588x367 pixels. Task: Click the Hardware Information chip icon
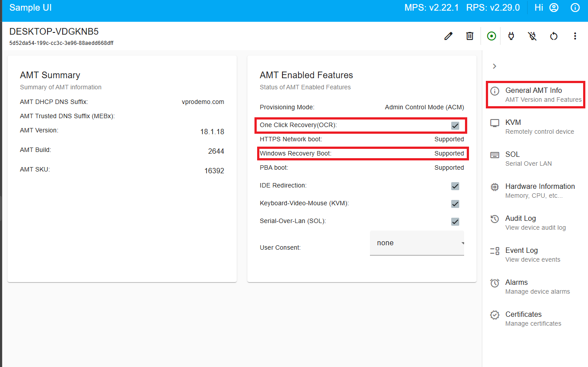click(x=494, y=187)
